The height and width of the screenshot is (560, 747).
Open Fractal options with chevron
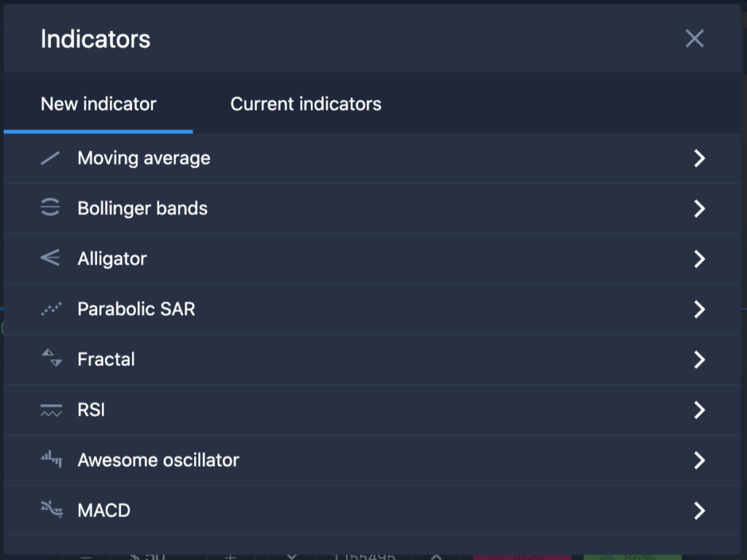(699, 359)
